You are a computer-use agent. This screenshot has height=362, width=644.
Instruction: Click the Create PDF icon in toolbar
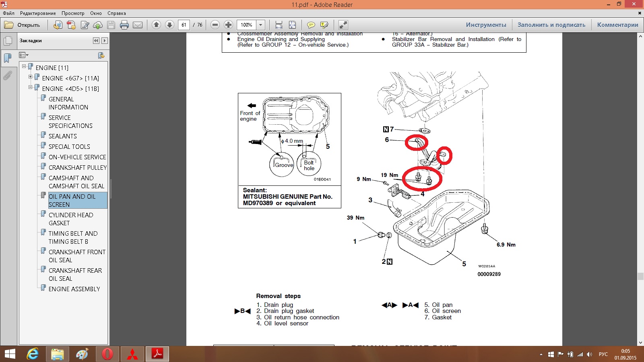point(71,25)
